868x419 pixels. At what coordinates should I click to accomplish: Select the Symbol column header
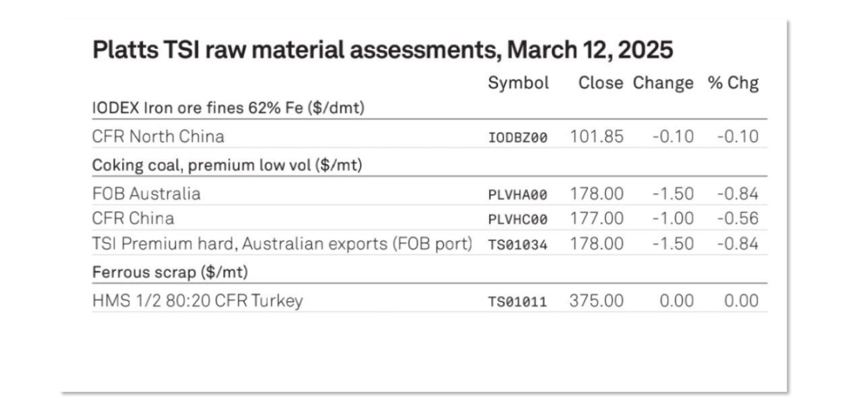click(x=518, y=83)
